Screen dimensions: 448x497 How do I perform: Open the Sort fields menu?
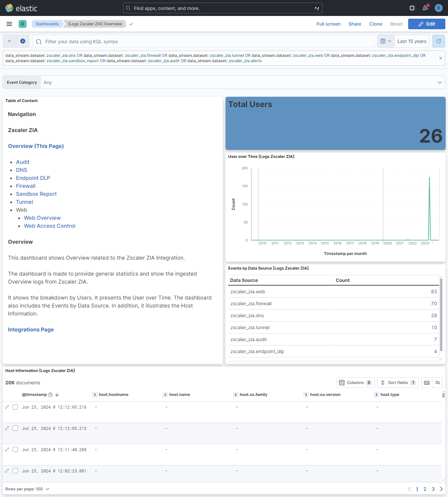pyautogui.click(x=398, y=383)
